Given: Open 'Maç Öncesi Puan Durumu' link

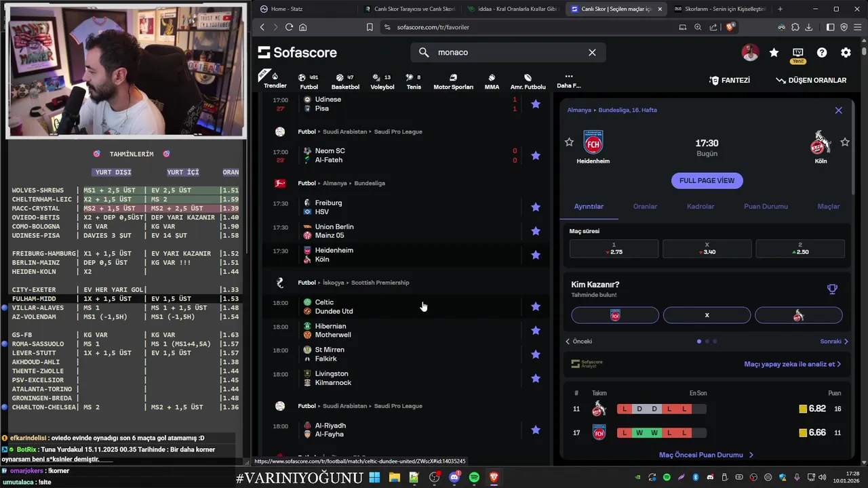Looking at the screenshot, I should click(x=706, y=455).
